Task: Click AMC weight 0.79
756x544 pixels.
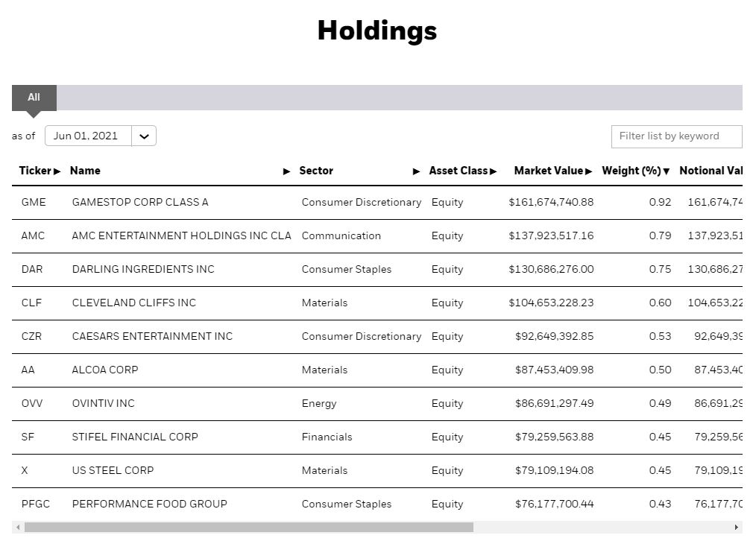Action: [660, 236]
